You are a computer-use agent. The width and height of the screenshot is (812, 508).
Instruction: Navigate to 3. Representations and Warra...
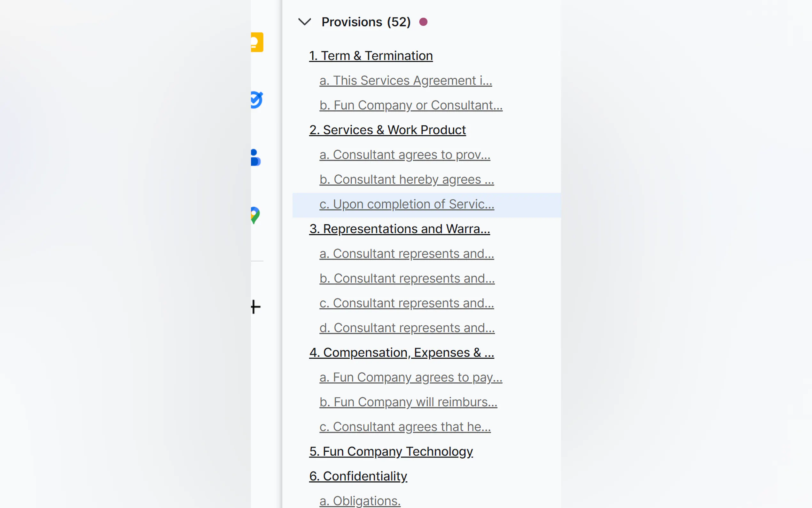tap(400, 229)
